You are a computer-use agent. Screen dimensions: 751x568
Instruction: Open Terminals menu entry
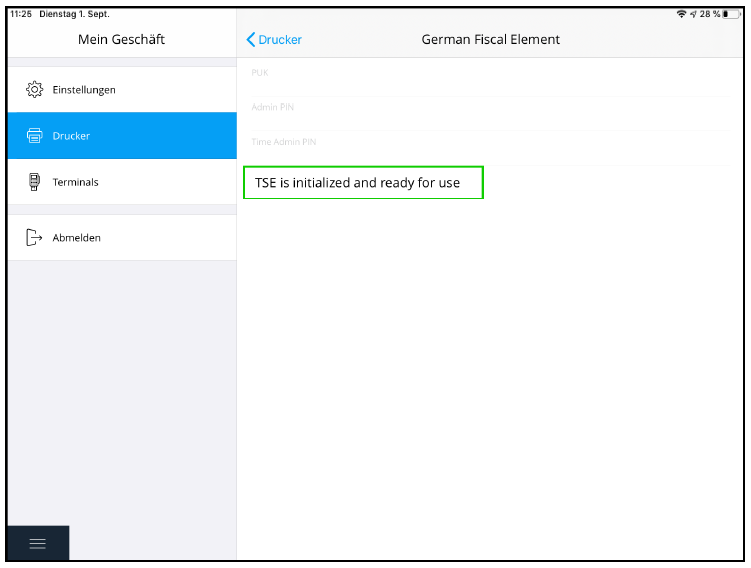[122, 182]
